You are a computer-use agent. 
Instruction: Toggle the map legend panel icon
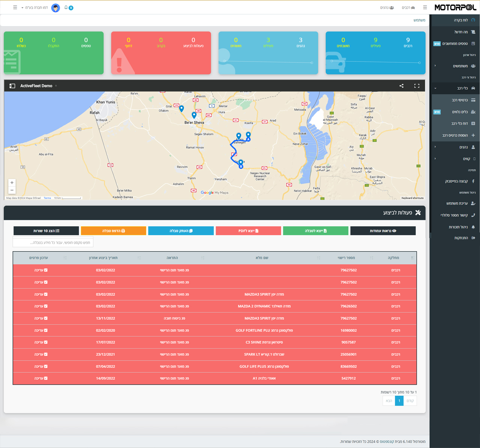click(x=12, y=86)
